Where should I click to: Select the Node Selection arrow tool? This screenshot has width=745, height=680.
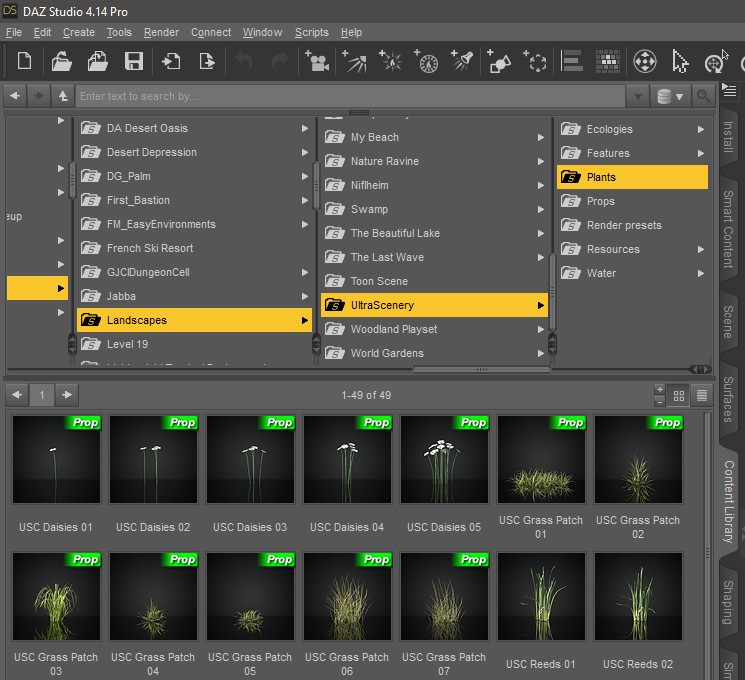click(680, 61)
